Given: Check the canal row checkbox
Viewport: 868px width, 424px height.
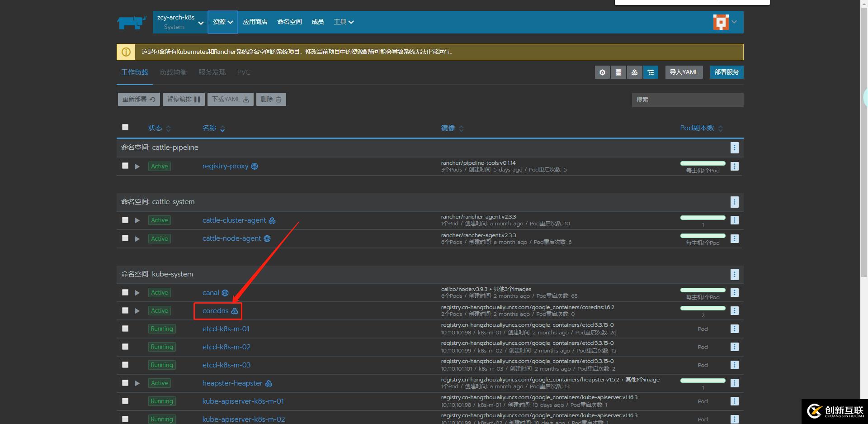Looking at the screenshot, I should (125, 292).
